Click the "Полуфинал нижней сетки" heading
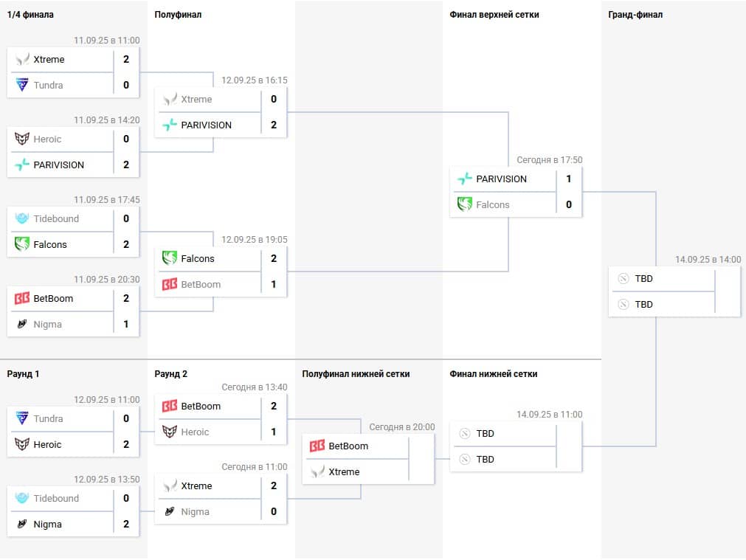 [x=356, y=374]
